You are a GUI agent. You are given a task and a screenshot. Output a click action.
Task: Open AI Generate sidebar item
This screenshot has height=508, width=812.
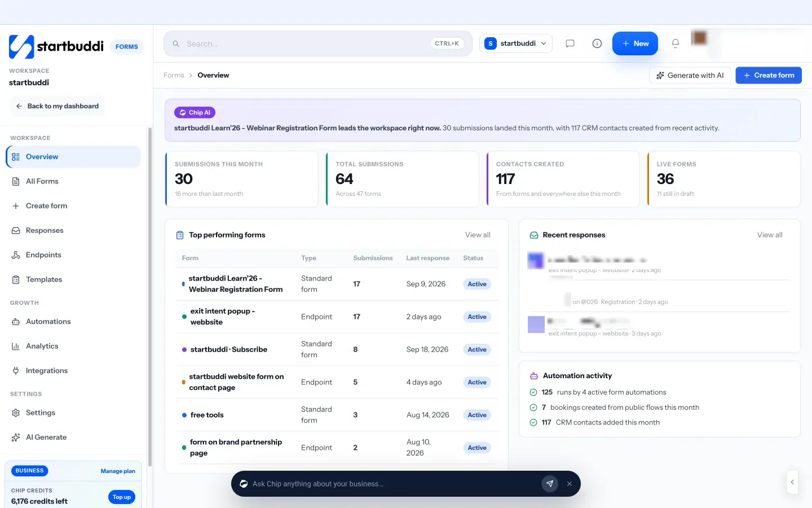pos(73,437)
